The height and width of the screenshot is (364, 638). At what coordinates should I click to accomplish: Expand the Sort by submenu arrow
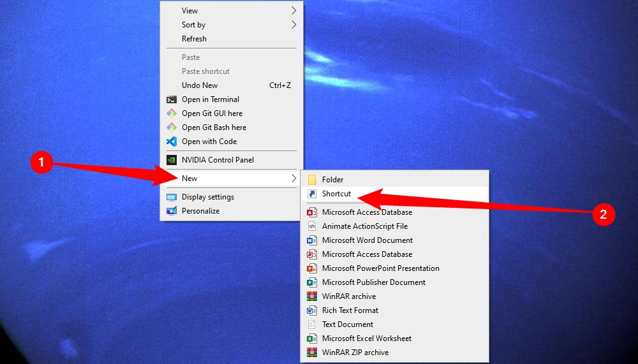293,25
